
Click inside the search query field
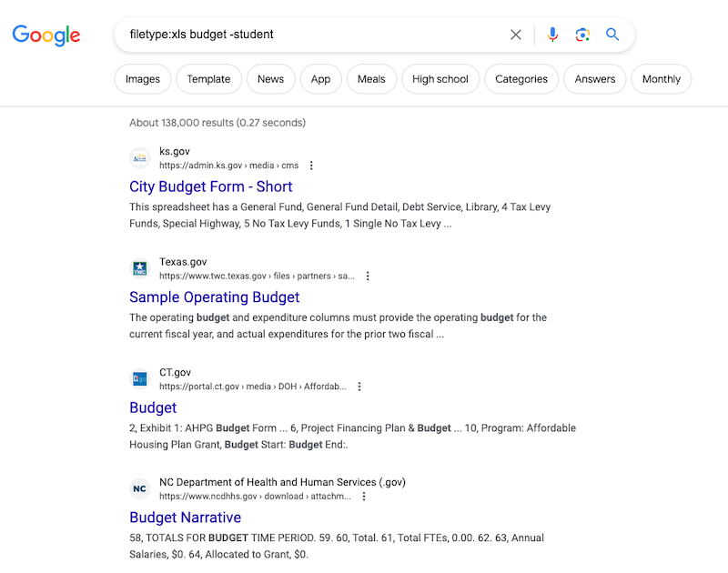tap(273, 34)
